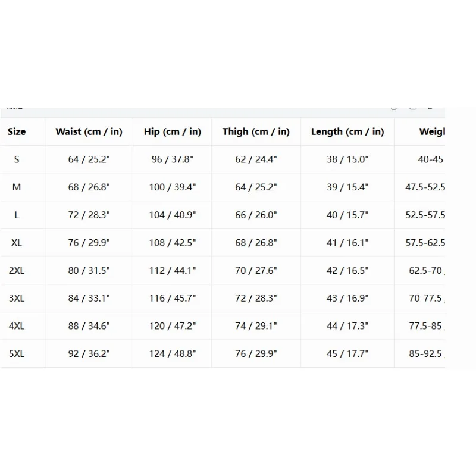Click hip cell 124 / 48.8"
The height and width of the screenshot is (476, 476).
point(173,354)
